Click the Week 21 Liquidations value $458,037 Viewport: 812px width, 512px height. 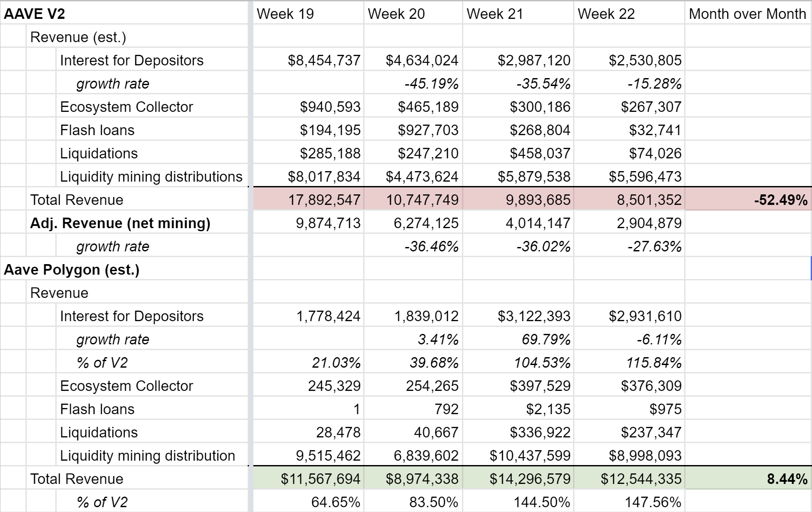[x=518, y=153]
